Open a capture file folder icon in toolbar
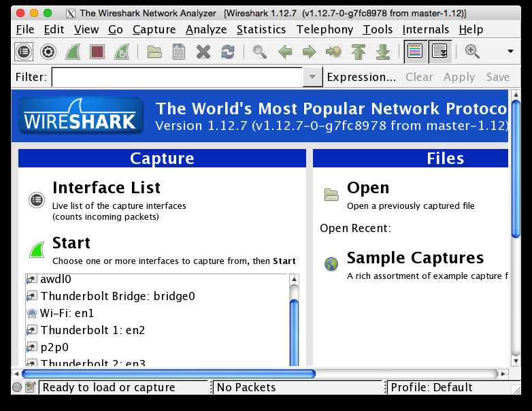Image resolution: width=532 pixels, height=411 pixels. 154,52
